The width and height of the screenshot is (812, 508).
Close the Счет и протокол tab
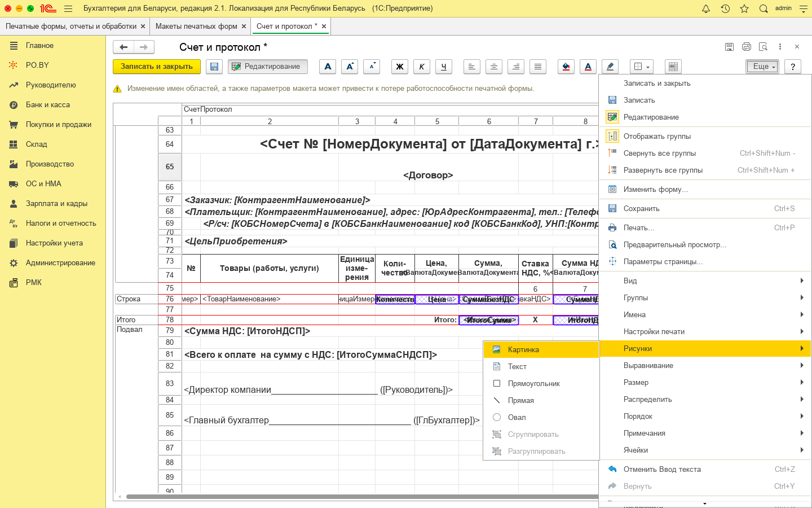[x=324, y=26]
